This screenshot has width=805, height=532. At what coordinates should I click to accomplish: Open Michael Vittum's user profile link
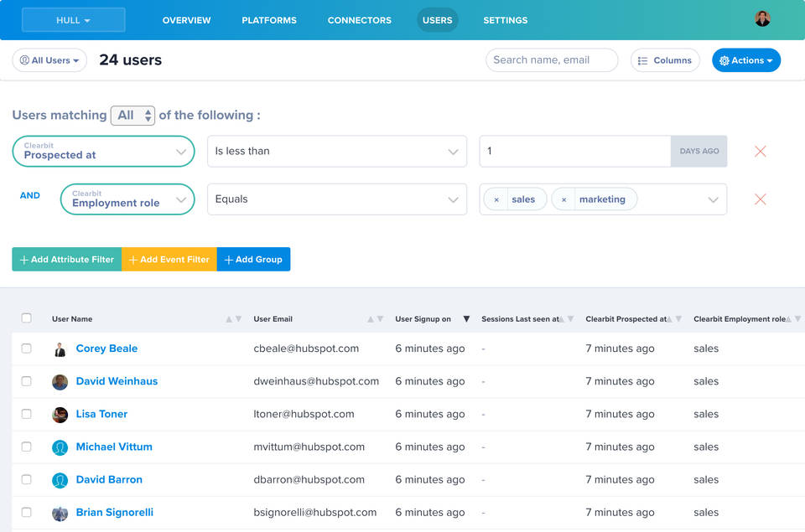114,447
